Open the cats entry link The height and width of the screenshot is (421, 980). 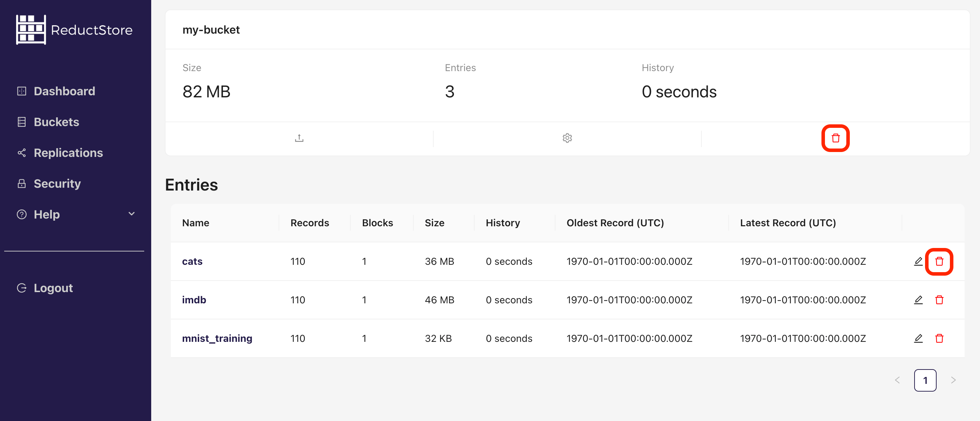pyautogui.click(x=192, y=262)
